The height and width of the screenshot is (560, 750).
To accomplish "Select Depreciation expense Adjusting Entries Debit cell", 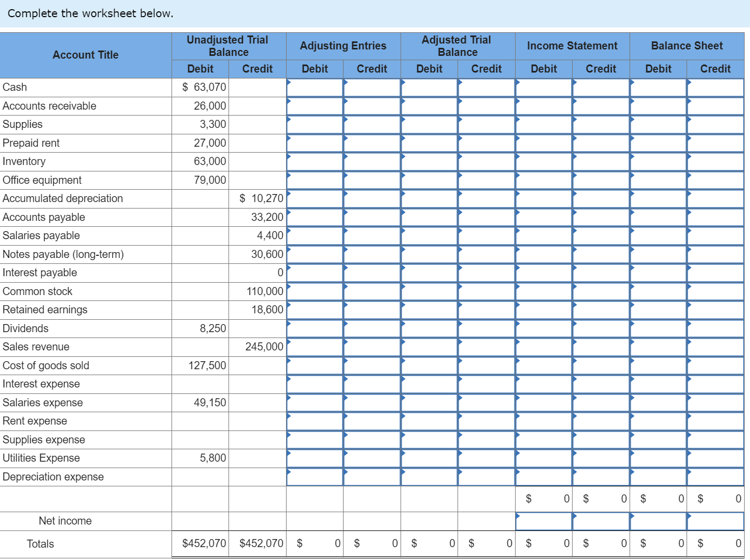I will point(315,477).
